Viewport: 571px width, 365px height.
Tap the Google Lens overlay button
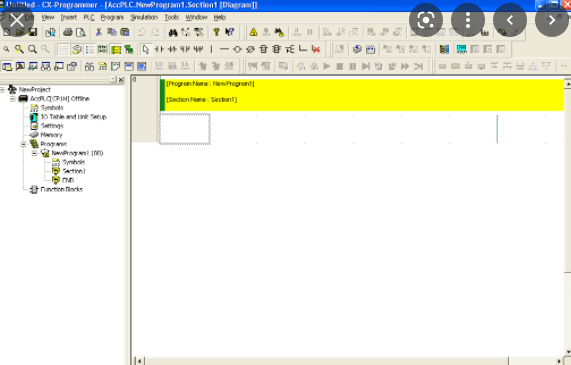(426, 20)
